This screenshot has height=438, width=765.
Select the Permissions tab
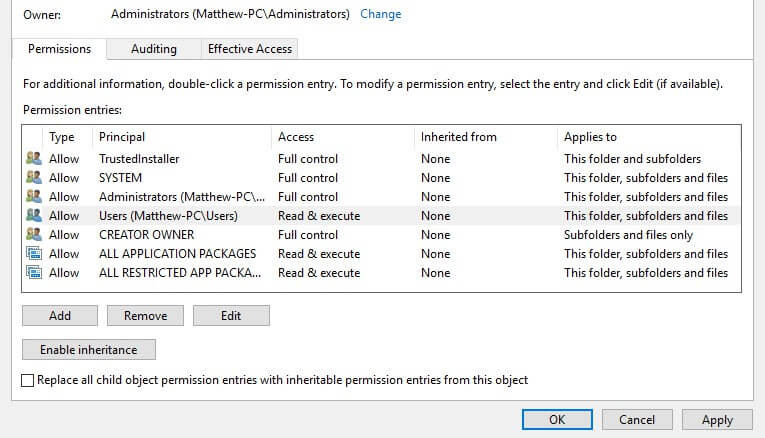coord(59,49)
